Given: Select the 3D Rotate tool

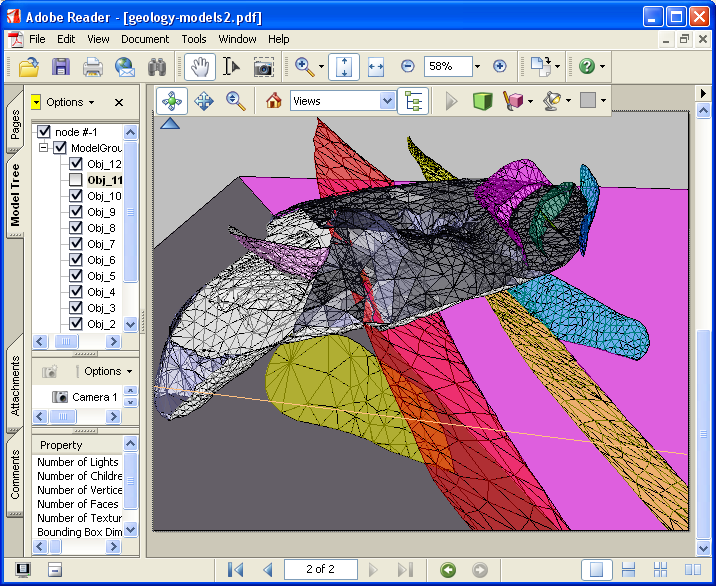Looking at the screenshot, I should (x=171, y=101).
